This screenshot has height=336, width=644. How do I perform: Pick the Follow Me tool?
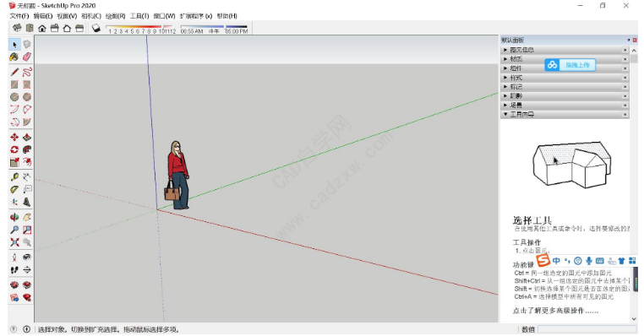click(27, 149)
